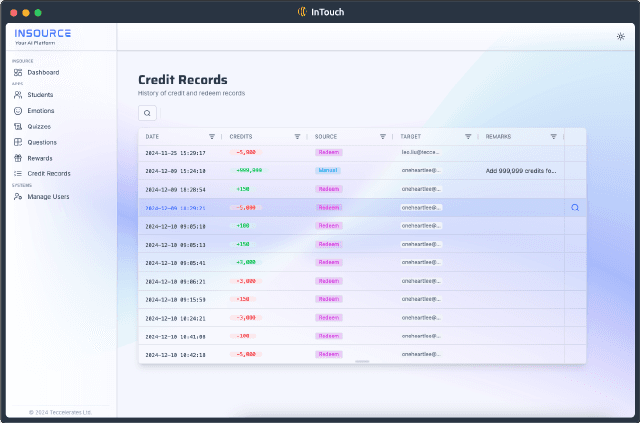The image size is (640, 423).
Task: Select Credit Records in sidebar
Action: [x=49, y=174]
